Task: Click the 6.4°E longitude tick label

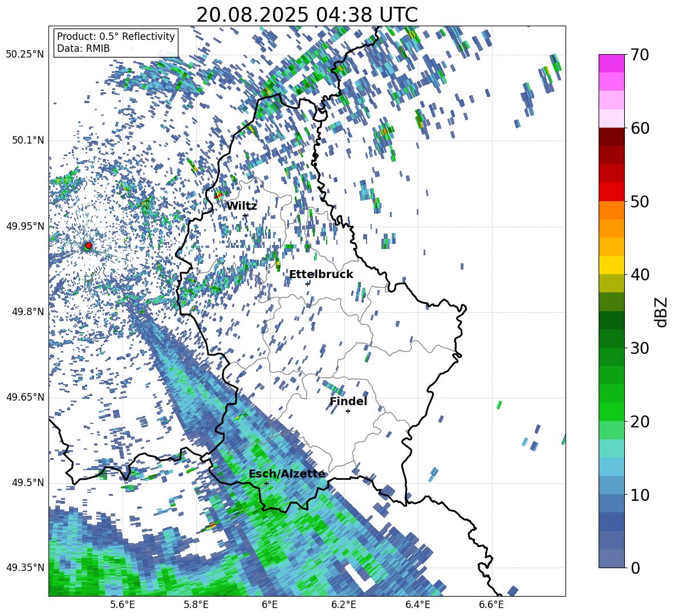Action: click(x=417, y=605)
